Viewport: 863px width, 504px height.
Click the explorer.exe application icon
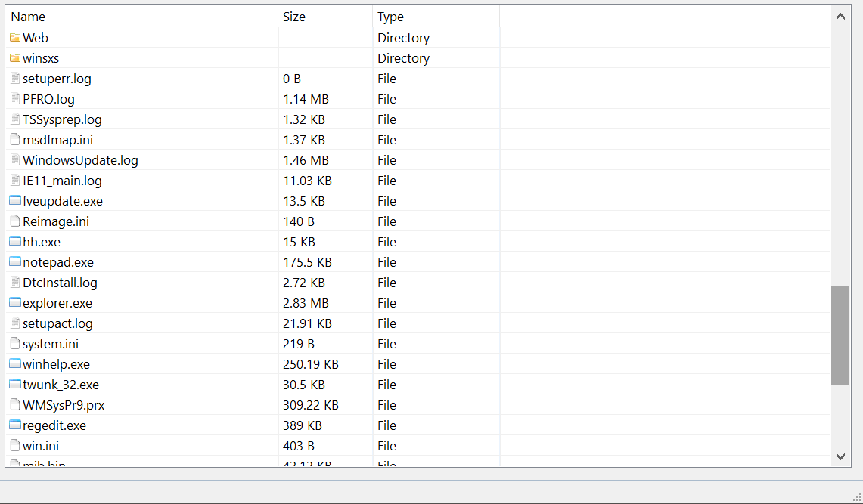[15, 302]
